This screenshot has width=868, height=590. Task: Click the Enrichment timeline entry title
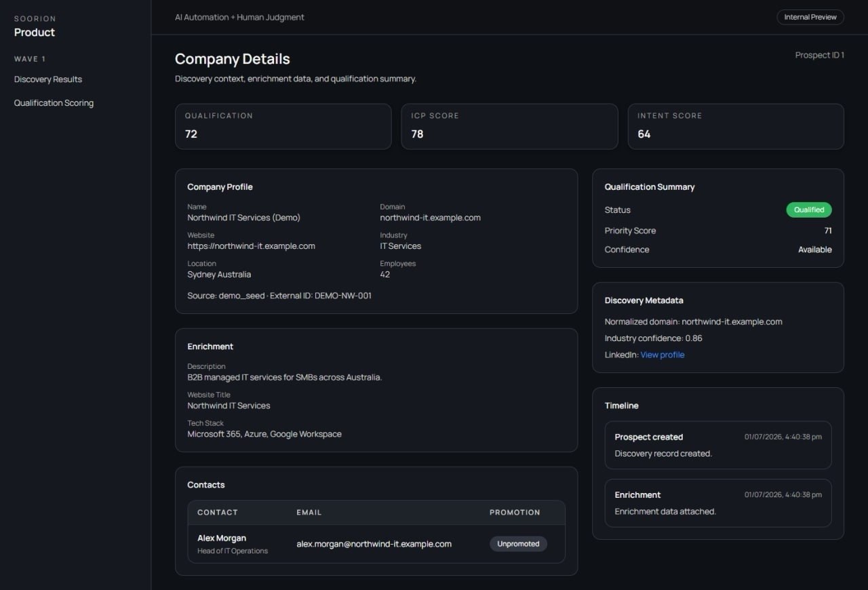click(637, 495)
